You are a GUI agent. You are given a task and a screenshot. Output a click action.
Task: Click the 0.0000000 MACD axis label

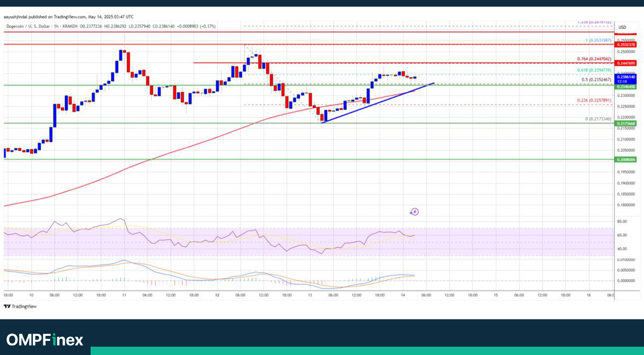tap(626, 281)
